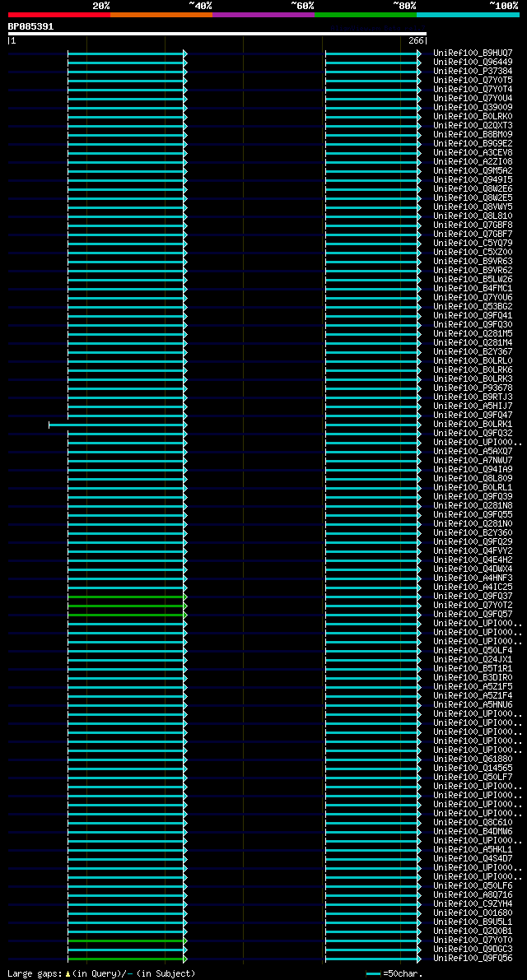The image size is (527, 980).
Task: Select the UniRef100_Q8W2E6 label
Action: tap(473, 188)
